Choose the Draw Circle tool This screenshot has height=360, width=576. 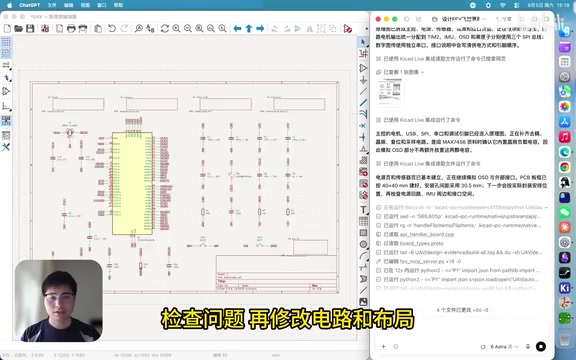363,244
